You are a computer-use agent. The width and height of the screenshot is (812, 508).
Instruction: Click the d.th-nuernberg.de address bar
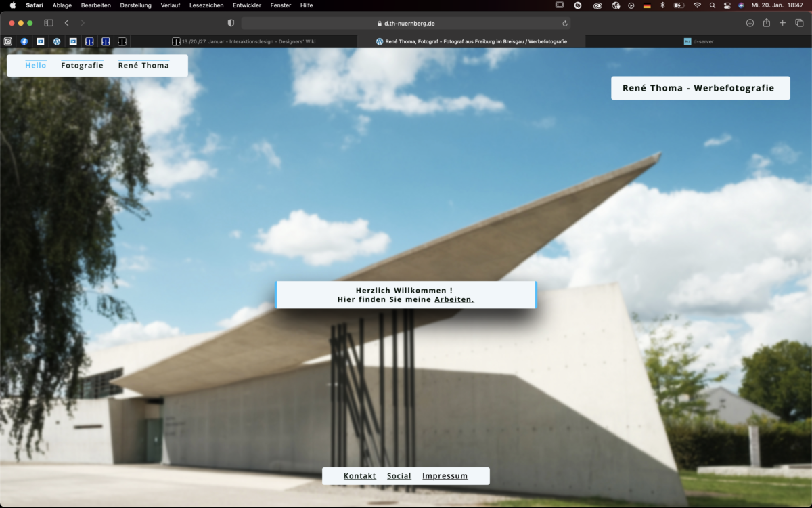click(x=406, y=23)
